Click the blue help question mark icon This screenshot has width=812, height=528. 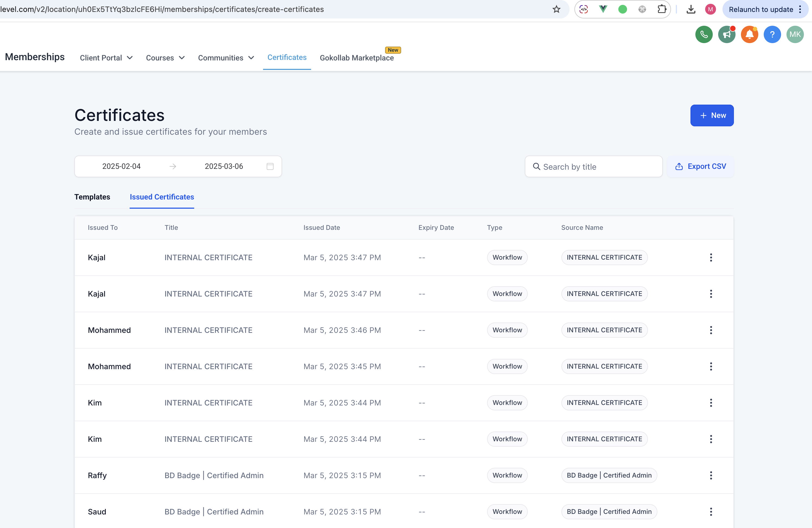tap(772, 34)
